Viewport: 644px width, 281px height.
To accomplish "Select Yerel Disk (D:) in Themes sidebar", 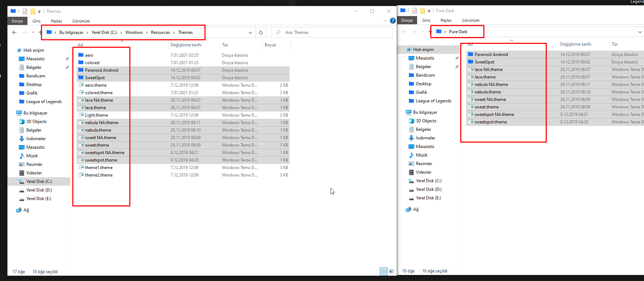I will [39, 190].
